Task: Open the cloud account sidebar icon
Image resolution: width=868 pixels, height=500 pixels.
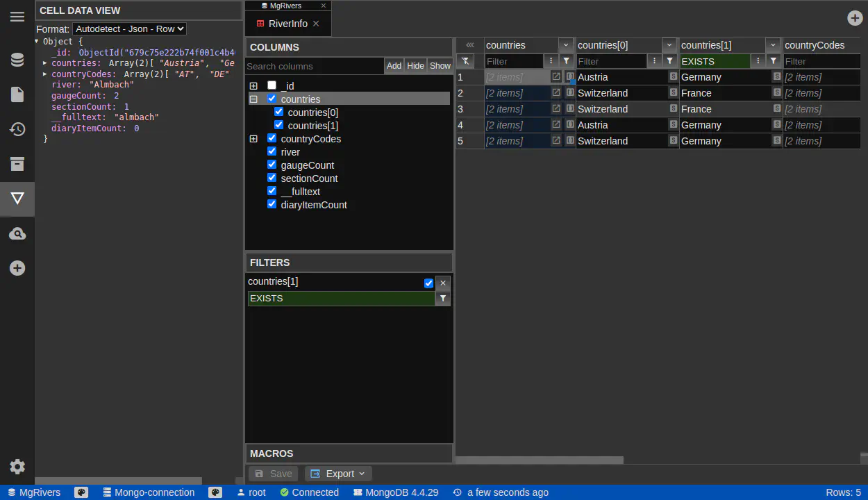Action: click(17, 234)
